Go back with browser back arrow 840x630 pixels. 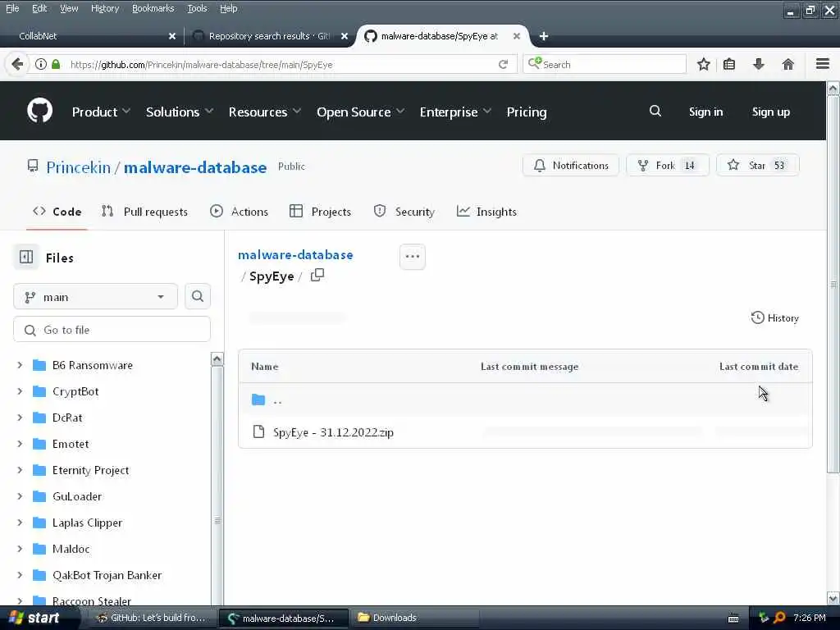click(x=17, y=64)
